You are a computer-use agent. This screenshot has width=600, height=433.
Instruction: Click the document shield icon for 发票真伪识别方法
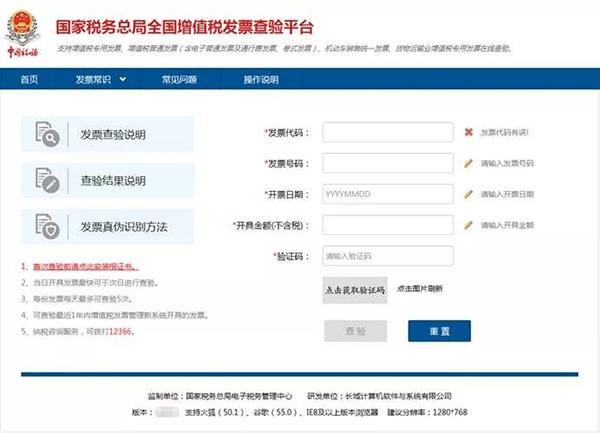click(47, 226)
